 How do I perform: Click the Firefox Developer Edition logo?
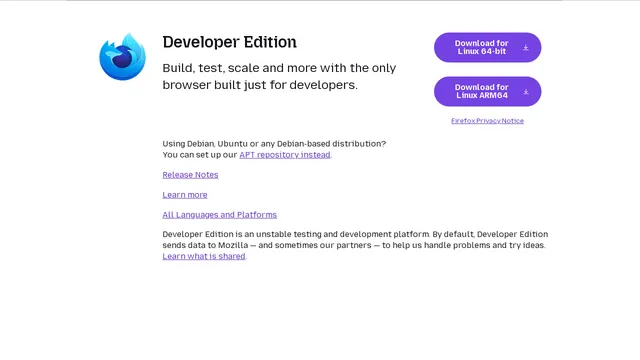pyautogui.click(x=122, y=56)
